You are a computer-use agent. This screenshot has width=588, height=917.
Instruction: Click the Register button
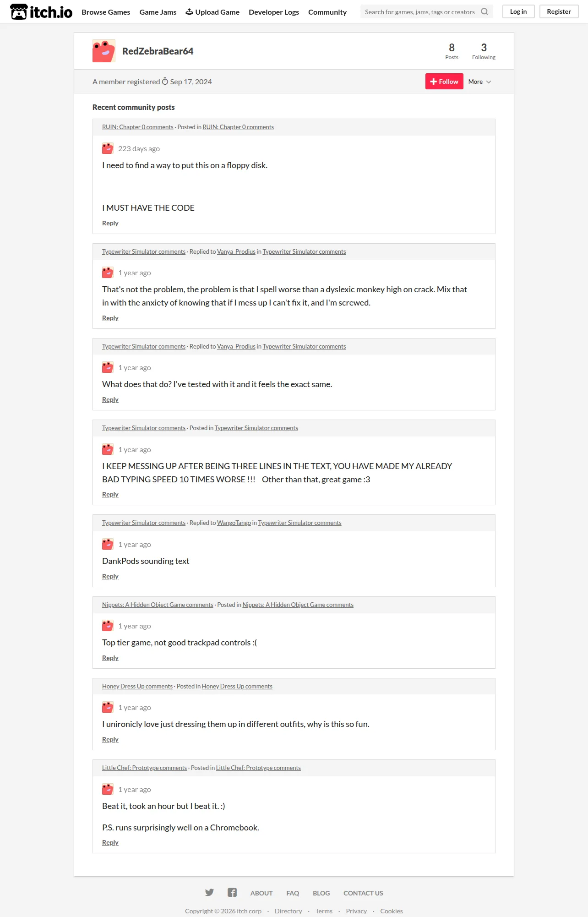(x=559, y=11)
